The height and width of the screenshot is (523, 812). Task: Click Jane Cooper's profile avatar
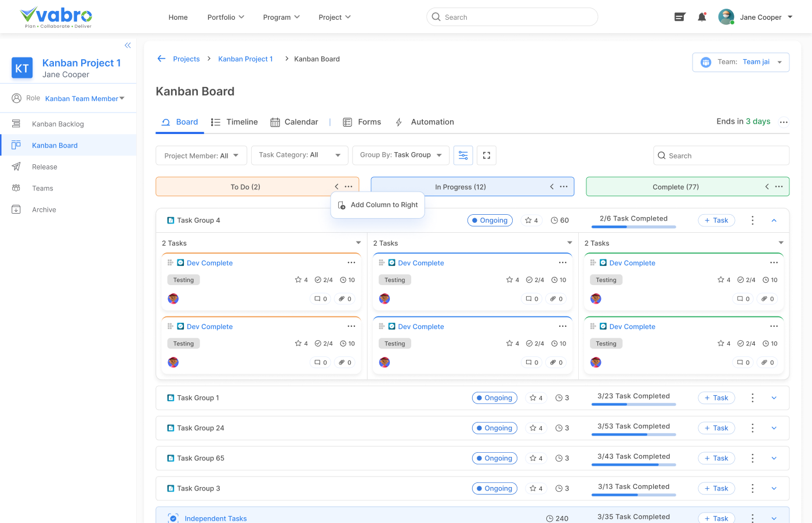click(x=726, y=17)
